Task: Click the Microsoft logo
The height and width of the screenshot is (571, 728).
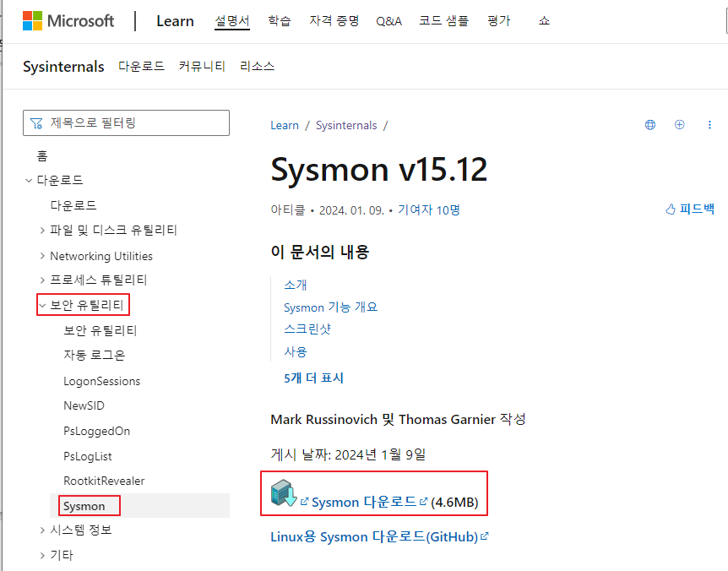Action: (x=68, y=21)
